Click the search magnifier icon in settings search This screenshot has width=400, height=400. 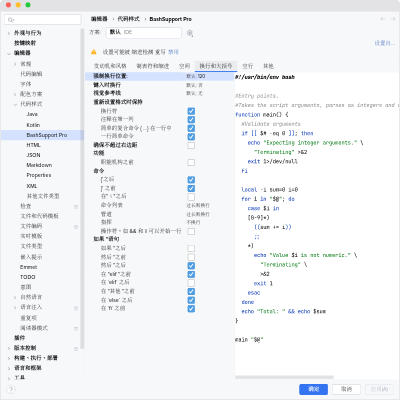click(x=11, y=20)
